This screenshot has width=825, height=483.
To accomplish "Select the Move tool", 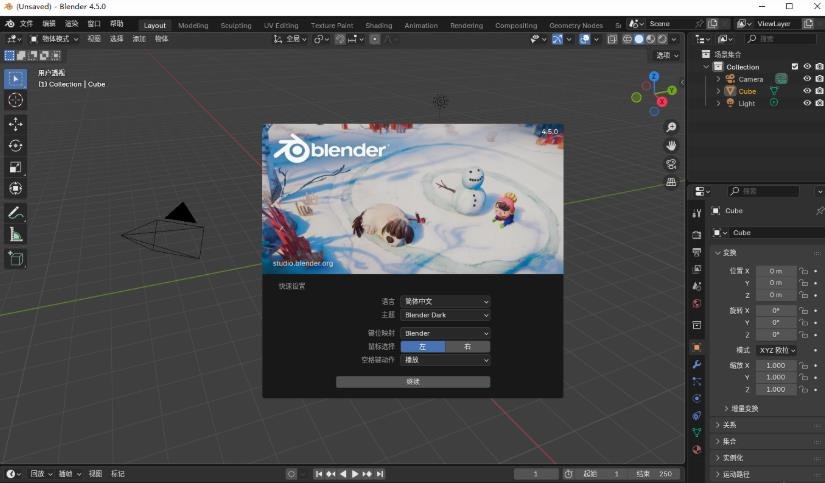I will [15, 124].
